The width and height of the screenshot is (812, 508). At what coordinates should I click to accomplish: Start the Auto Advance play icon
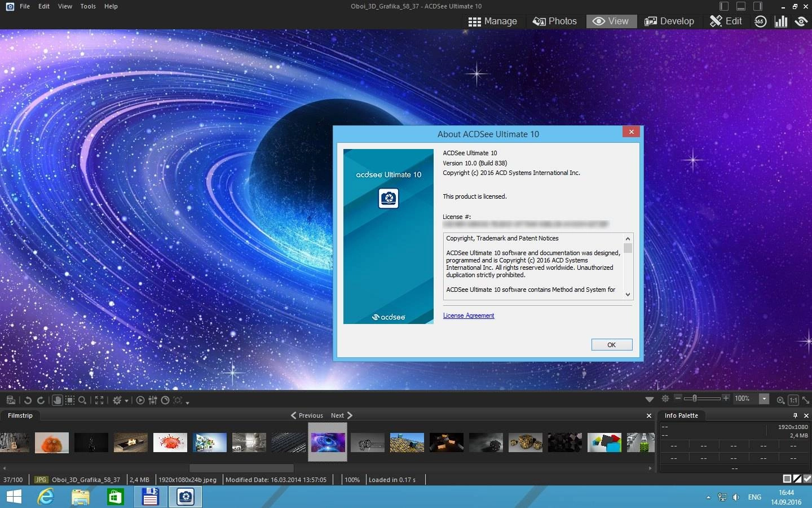(140, 400)
